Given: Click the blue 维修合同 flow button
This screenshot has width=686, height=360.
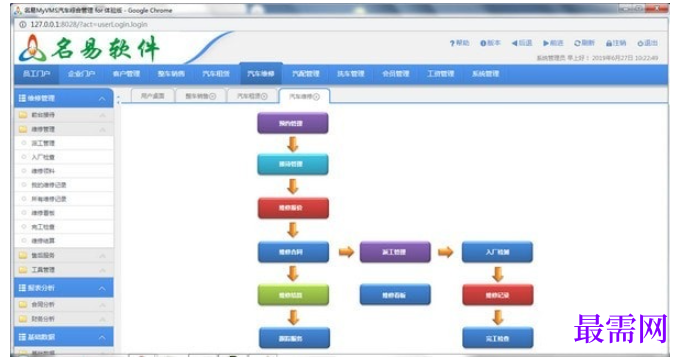Looking at the screenshot, I should (293, 252).
